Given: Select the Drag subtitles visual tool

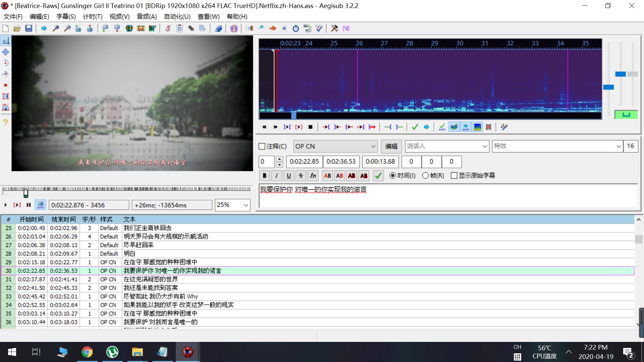Looking at the screenshot, I should click(x=6, y=52).
